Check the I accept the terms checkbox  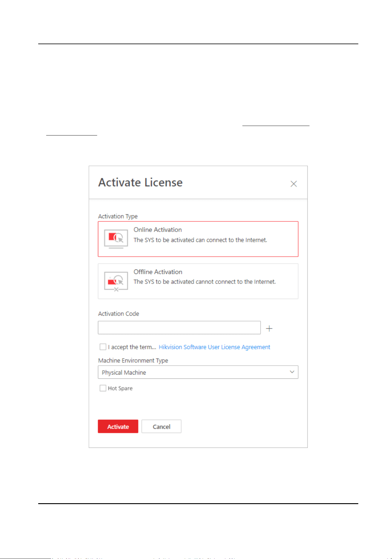[x=103, y=347]
